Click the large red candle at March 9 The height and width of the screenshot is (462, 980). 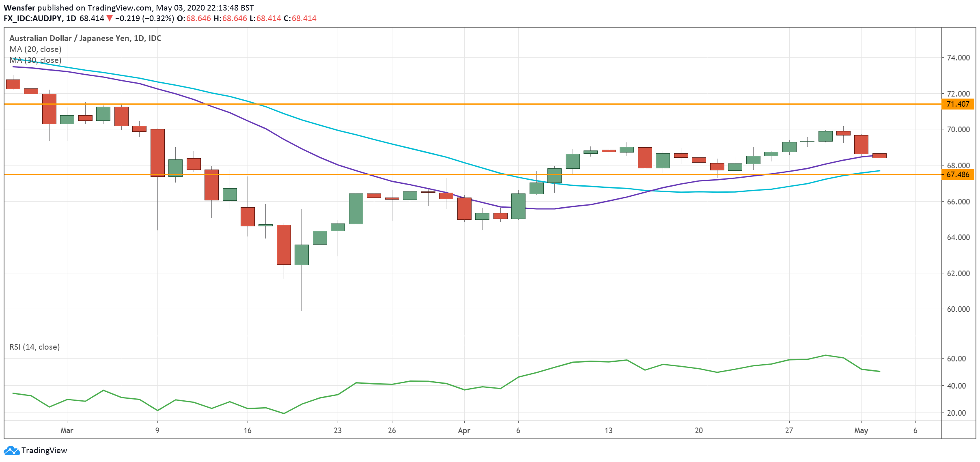[157, 153]
